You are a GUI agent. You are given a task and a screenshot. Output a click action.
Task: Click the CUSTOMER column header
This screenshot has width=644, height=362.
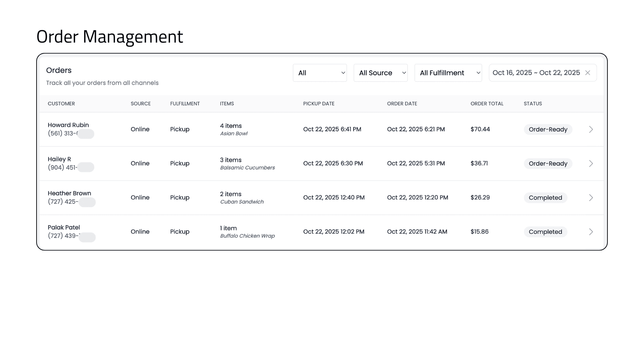click(x=61, y=104)
